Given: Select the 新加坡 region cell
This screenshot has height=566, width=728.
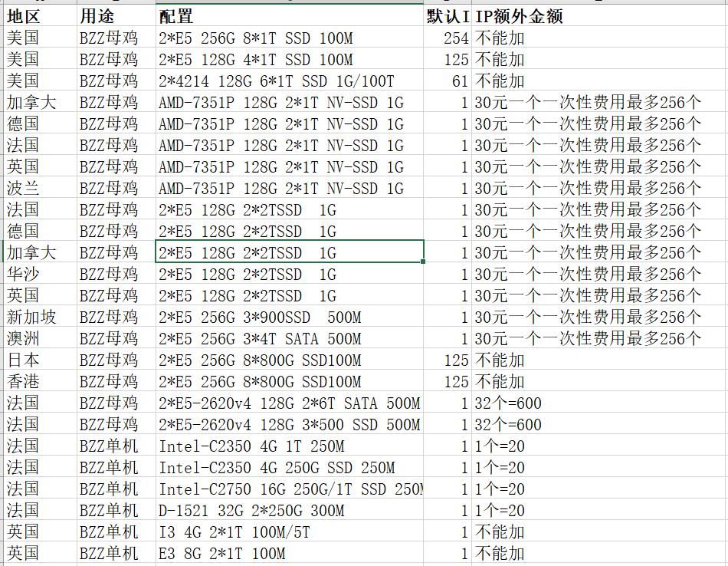Looking at the screenshot, I should coord(38,317).
